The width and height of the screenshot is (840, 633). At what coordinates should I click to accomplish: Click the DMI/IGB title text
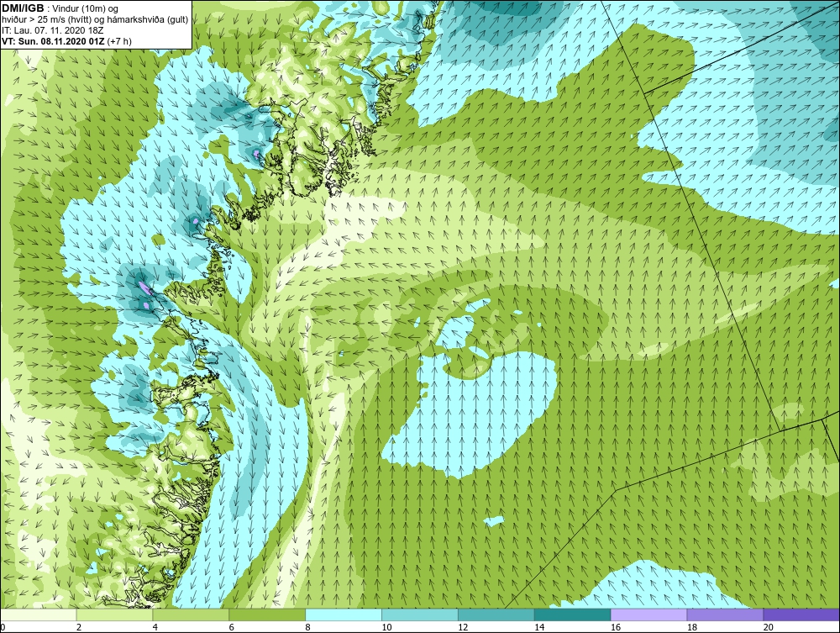click(x=23, y=8)
